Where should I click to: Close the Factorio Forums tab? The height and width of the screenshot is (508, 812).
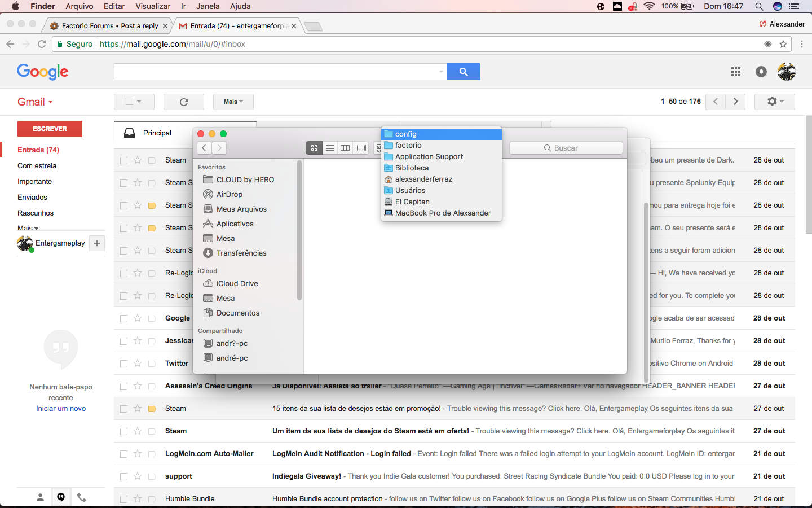pyautogui.click(x=165, y=26)
